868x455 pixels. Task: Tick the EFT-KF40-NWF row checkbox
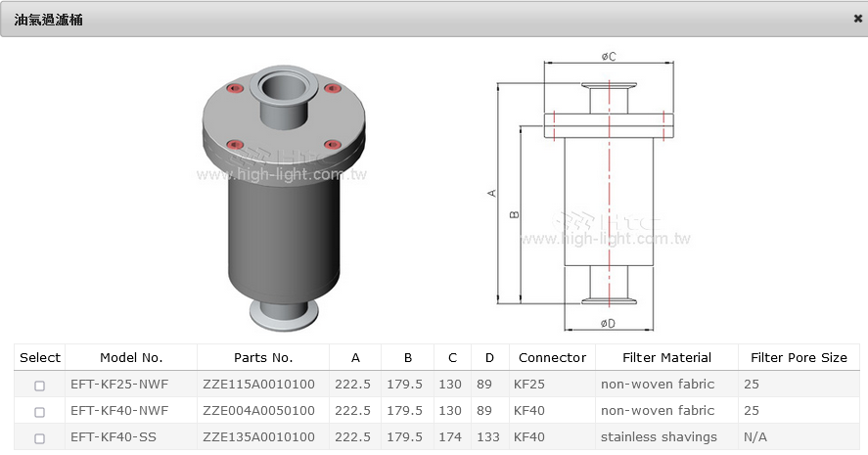[40, 411]
